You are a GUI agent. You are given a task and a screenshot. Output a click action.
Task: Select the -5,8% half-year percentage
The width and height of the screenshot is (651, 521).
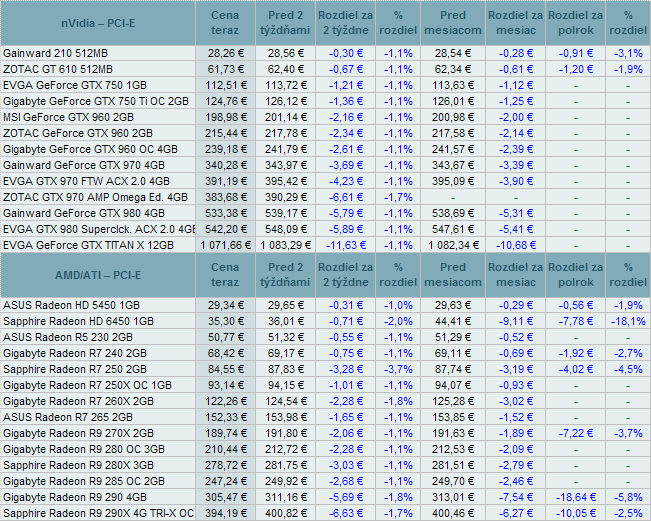click(628, 497)
